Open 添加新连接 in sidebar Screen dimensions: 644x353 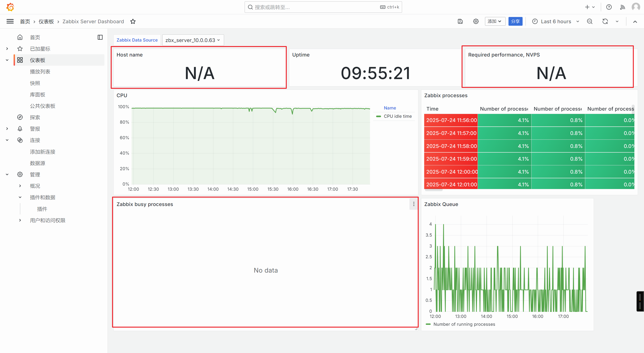click(x=42, y=152)
